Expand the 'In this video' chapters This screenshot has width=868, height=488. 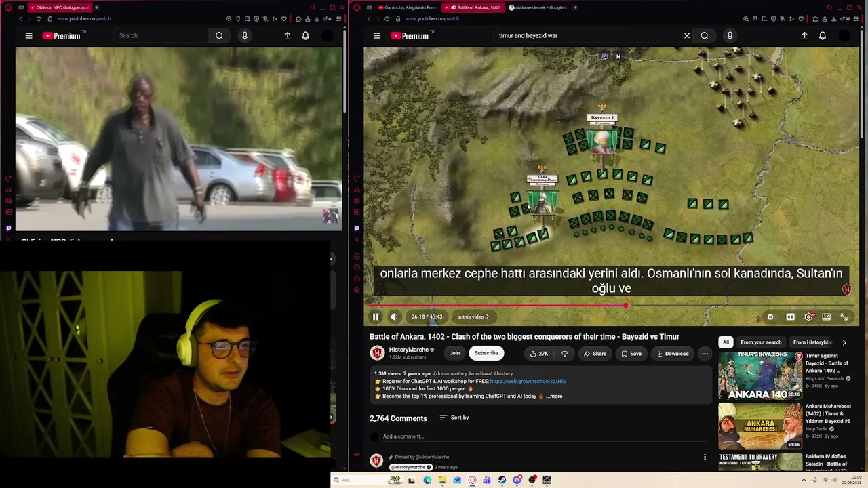473,317
